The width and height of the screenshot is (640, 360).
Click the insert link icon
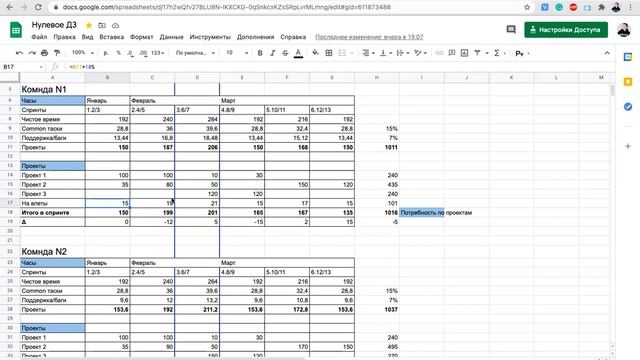pyautogui.click(x=439, y=53)
